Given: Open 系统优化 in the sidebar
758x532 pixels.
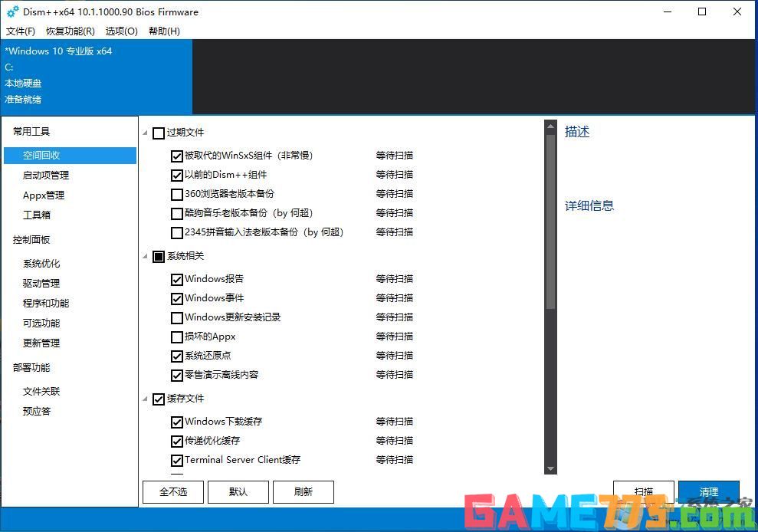Looking at the screenshot, I should coord(41,264).
